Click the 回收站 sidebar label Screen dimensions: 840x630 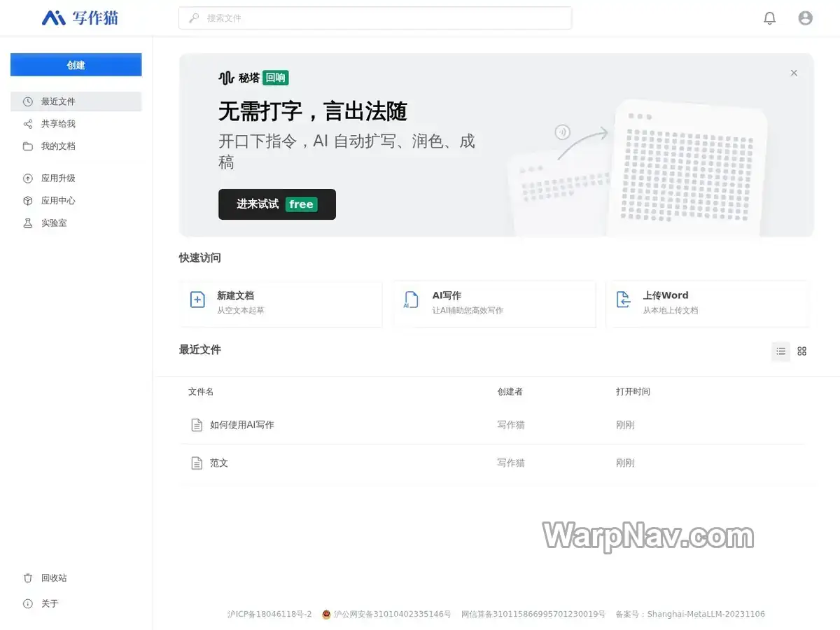[x=54, y=578]
